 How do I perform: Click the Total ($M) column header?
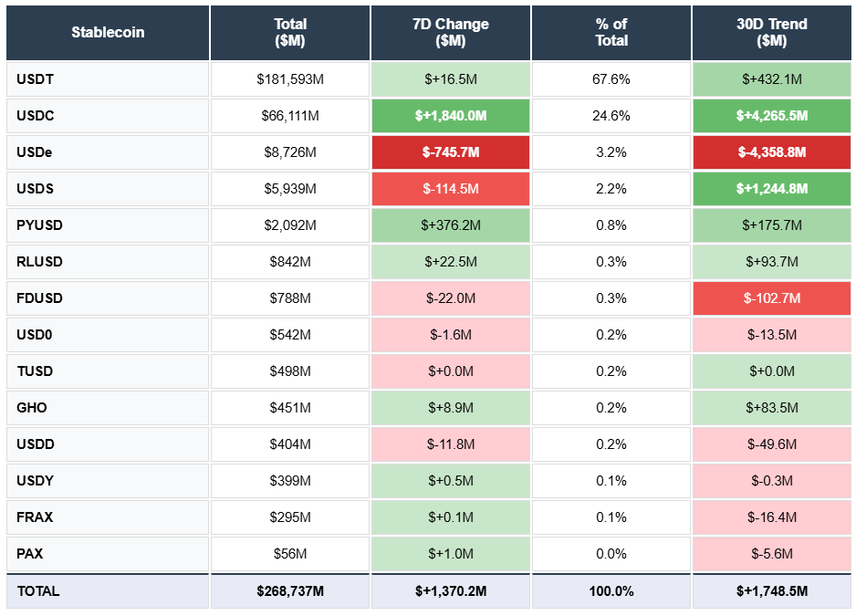[290, 33]
